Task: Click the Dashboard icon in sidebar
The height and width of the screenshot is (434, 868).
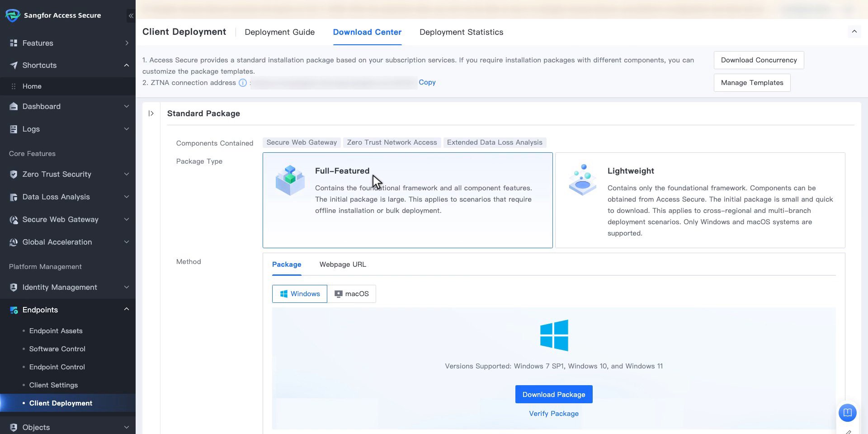Action: click(x=14, y=106)
